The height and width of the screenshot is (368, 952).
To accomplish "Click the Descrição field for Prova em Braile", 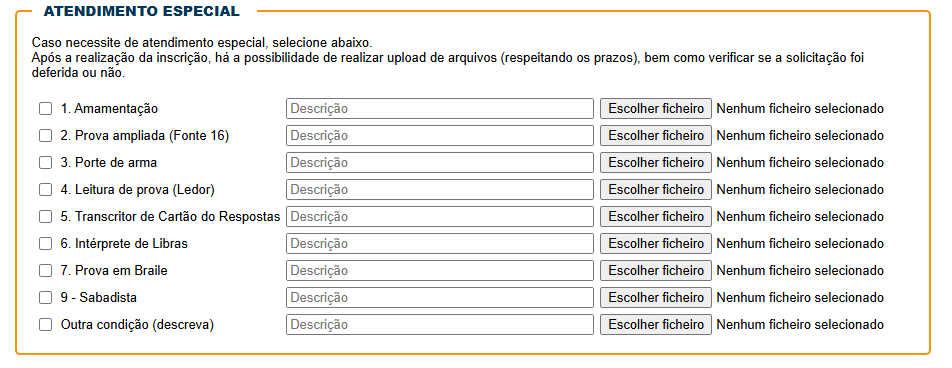I will tap(440, 271).
